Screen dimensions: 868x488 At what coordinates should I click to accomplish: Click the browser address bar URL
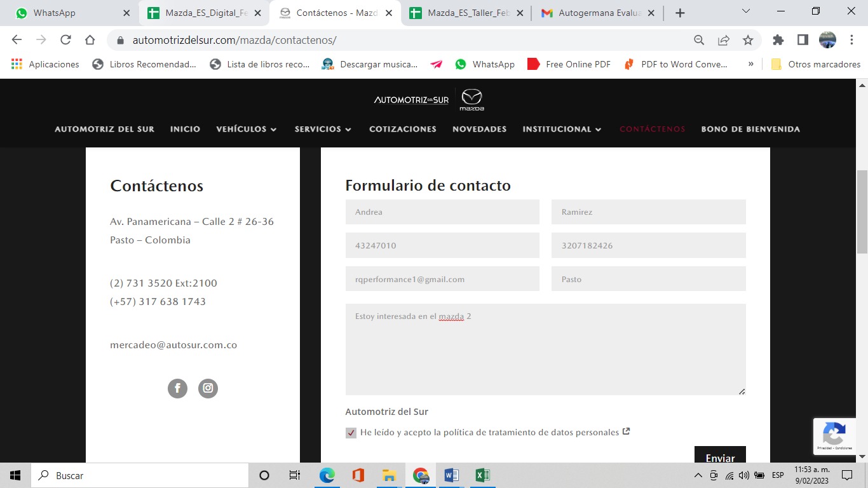(234, 40)
